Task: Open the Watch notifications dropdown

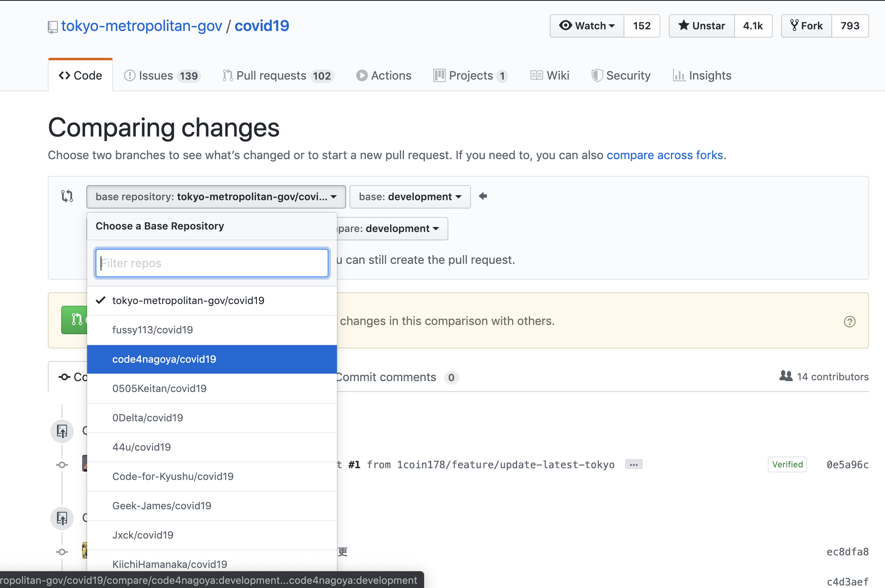Action: (587, 26)
